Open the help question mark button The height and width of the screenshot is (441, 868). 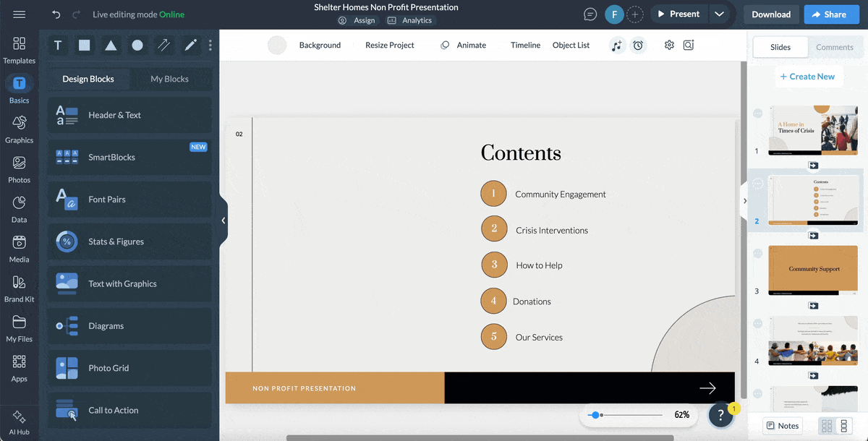click(720, 414)
